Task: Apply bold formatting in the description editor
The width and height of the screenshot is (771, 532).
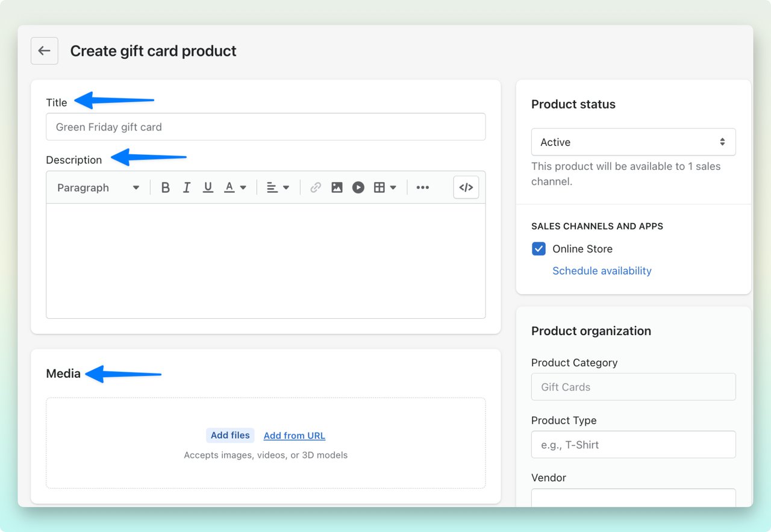Action: (165, 187)
